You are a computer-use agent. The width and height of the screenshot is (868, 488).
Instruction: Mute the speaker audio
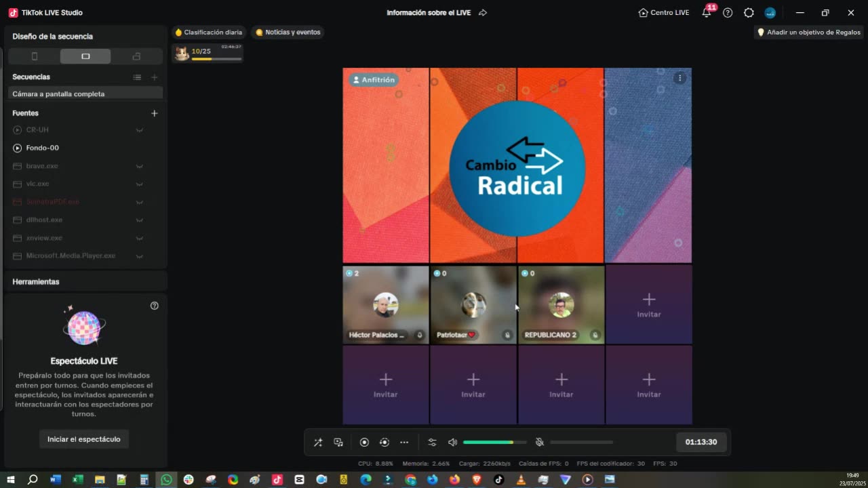coord(452,443)
